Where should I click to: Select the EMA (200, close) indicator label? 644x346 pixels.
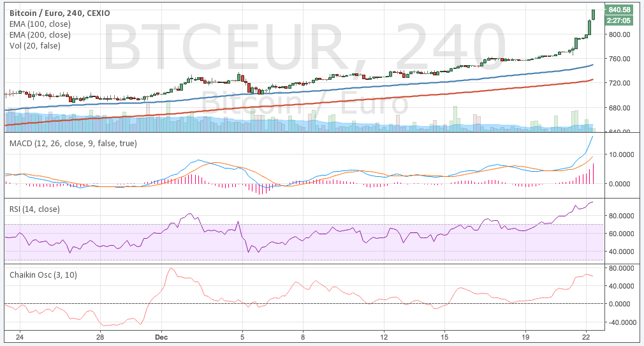click(x=40, y=35)
